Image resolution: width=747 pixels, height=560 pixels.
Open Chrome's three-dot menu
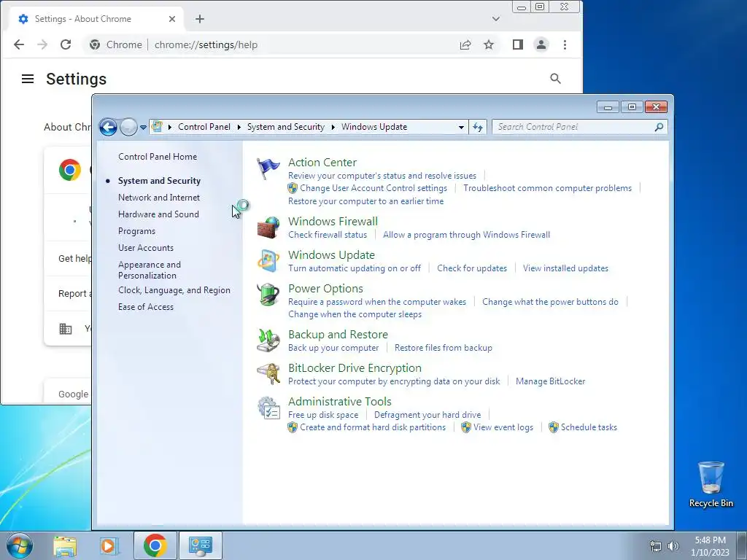[565, 44]
